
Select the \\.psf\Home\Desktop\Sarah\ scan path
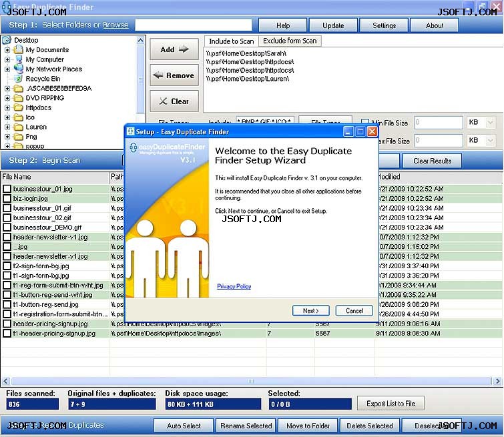pyautogui.click(x=246, y=53)
